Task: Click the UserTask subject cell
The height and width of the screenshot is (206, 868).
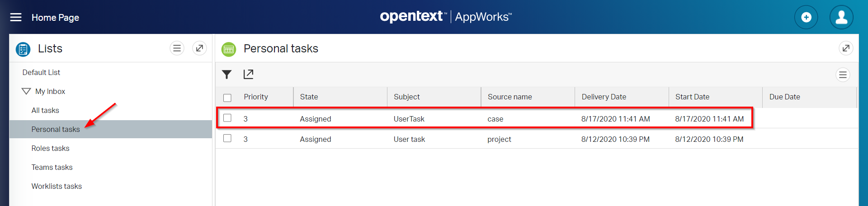Action: pos(409,119)
